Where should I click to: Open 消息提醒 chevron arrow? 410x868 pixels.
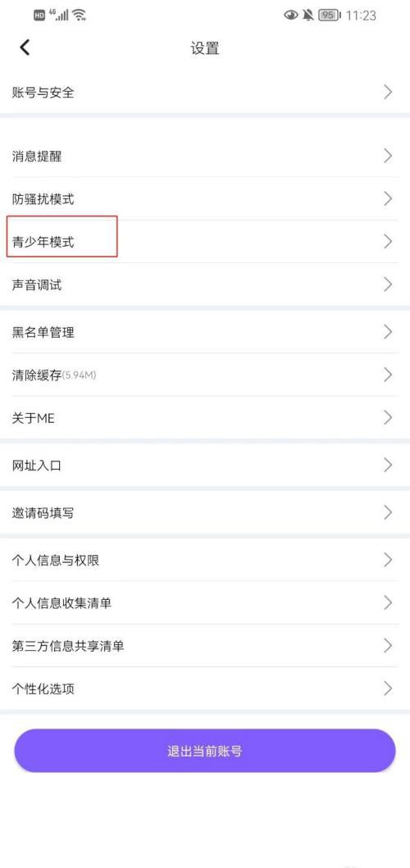click(x=388, y=156)
